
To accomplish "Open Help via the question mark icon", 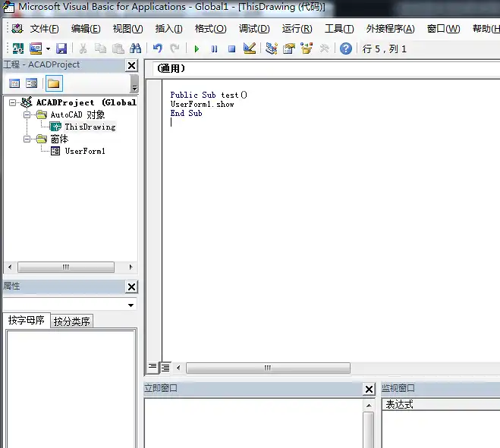I will (x=346, y=49).
